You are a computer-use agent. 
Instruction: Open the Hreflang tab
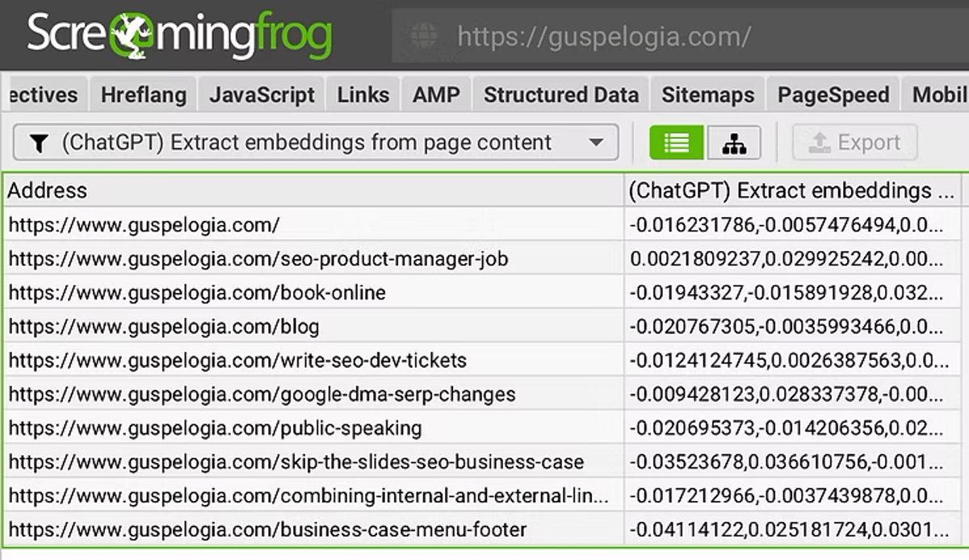(x=144, y=95)
